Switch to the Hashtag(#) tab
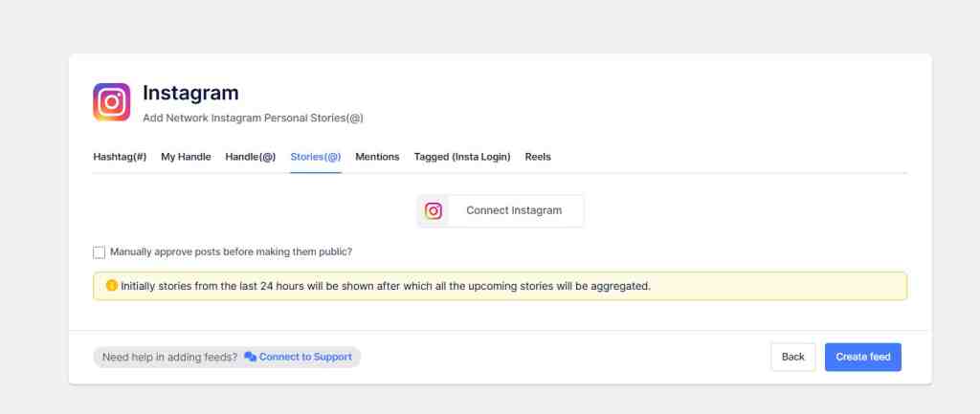The image size is (980, 414). 120,157
